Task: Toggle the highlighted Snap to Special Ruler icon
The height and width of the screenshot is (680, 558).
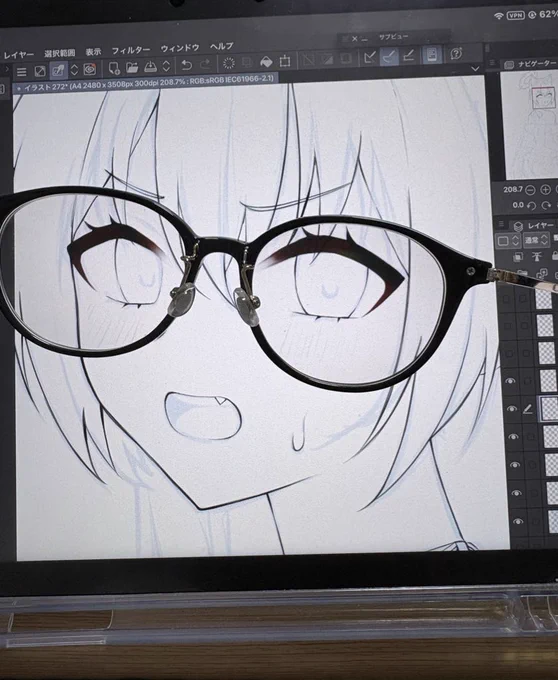Action: pos(389,56)
